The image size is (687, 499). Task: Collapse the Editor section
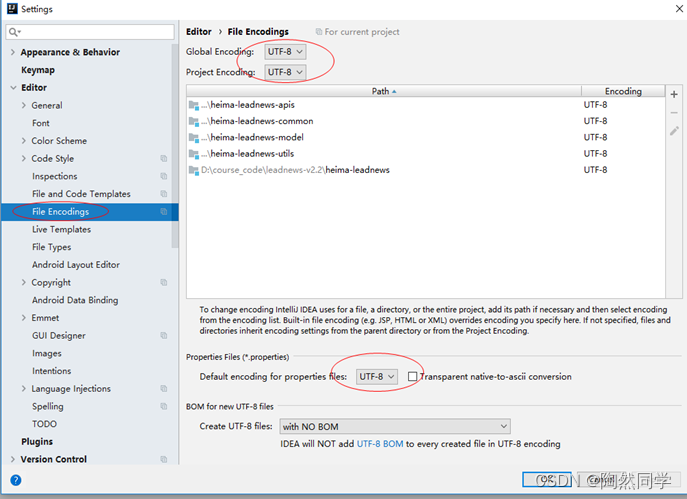coord(13,88)
